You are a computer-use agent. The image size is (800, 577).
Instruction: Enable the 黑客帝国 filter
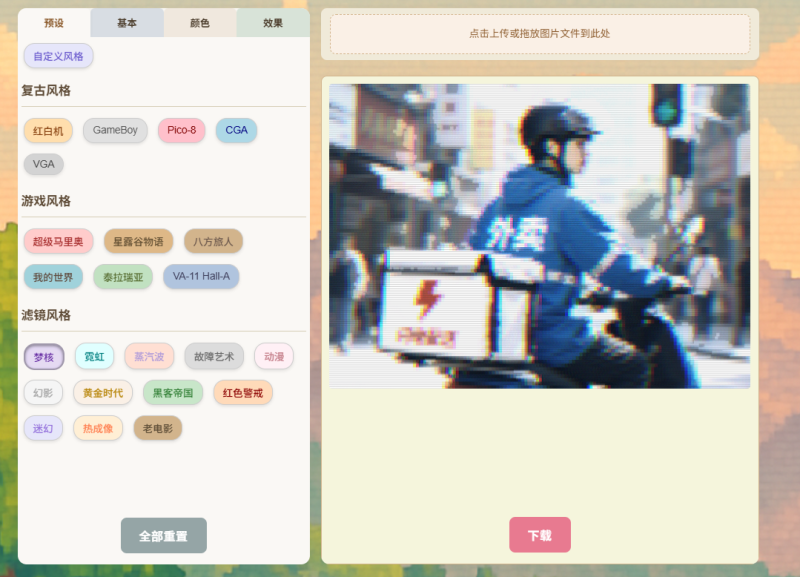click(x=172, y=393)
